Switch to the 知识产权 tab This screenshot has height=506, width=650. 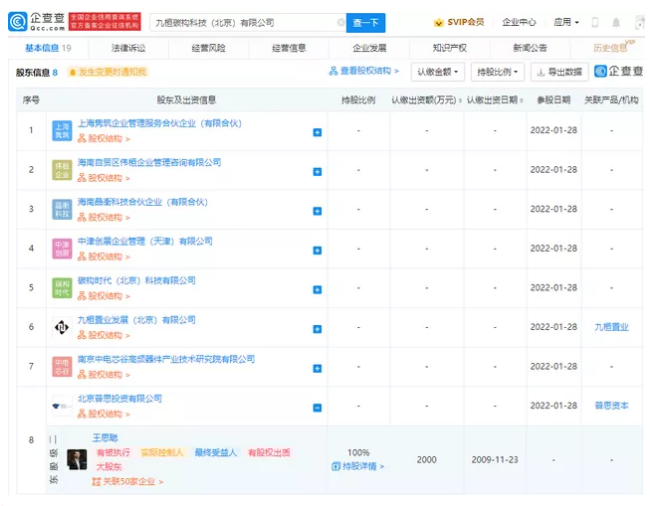click(x=450, y=48)
